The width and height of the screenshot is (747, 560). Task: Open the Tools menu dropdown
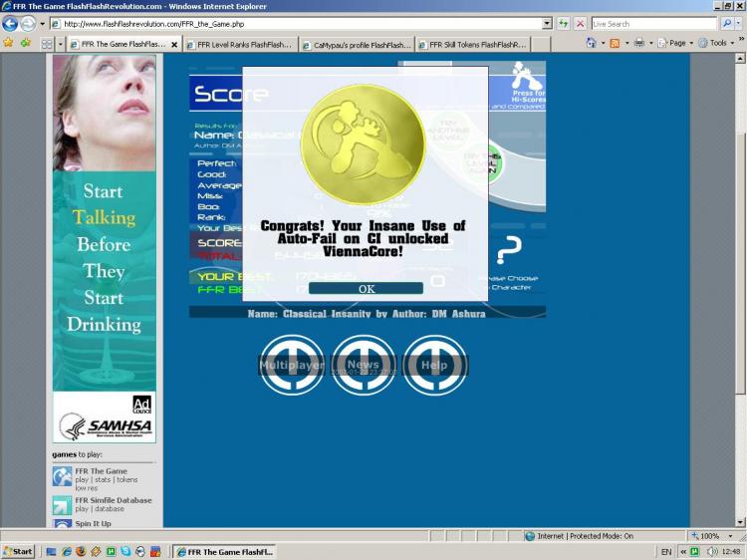tap(717, 44)
